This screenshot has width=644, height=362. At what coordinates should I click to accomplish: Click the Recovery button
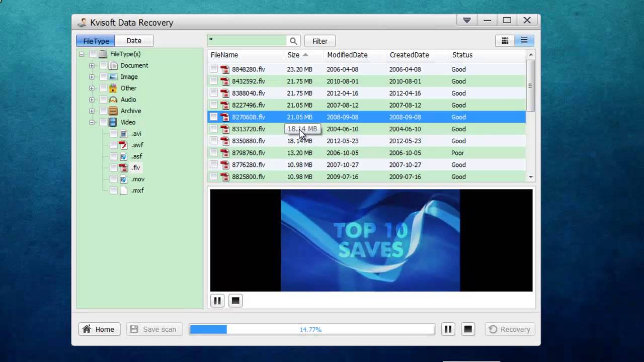(x=510, y=329)
